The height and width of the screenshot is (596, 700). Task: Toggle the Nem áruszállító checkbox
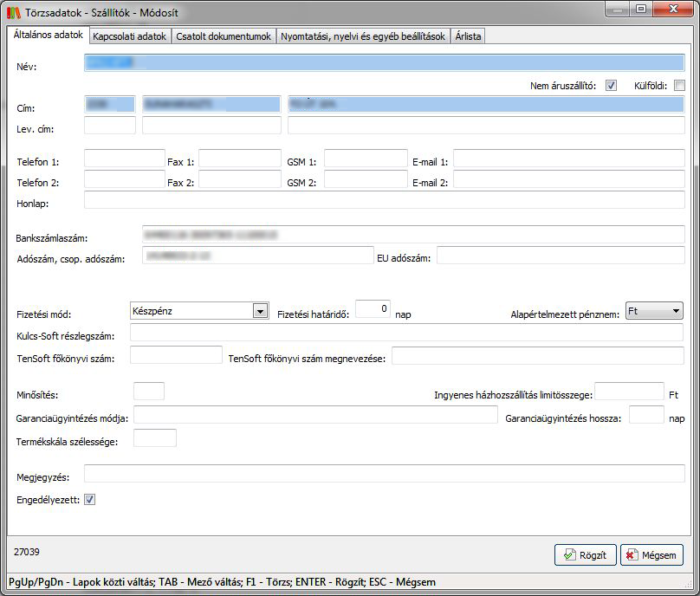coord(611,86)
